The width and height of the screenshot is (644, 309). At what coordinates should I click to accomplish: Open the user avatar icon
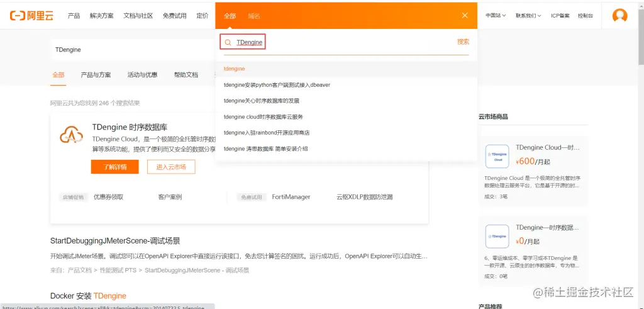tap(619, 16)
